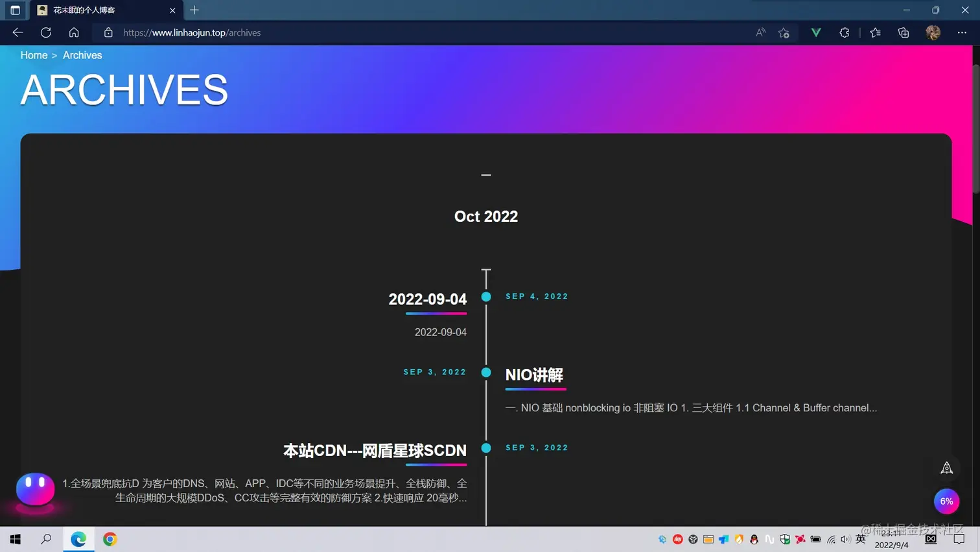980x552 pixels.
Task: Toggle the favorites bar star icon
Action: 874,32
